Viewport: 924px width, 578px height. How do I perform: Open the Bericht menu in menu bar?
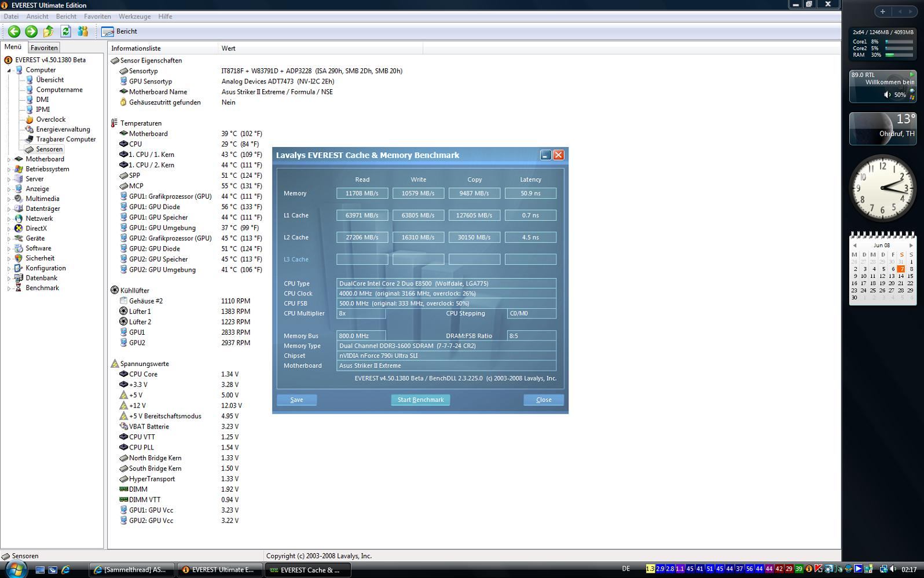pos(66,16)
